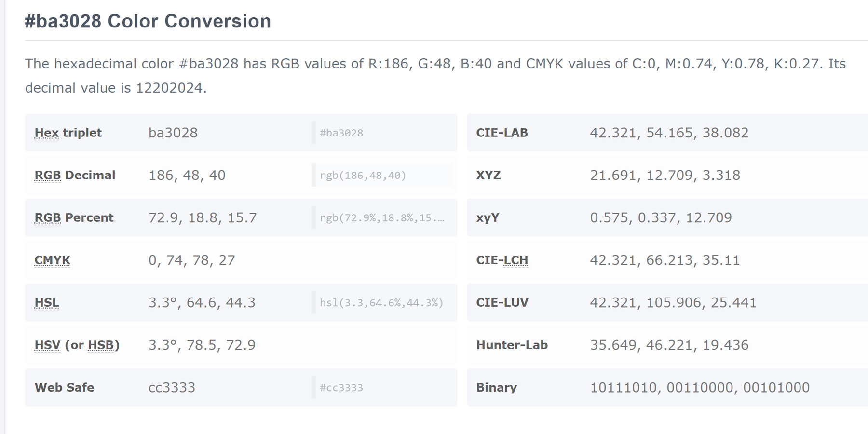This screenshot has height=434, width=868.
Task: Click the HSL abbreviation label
Action: [47, 302]
